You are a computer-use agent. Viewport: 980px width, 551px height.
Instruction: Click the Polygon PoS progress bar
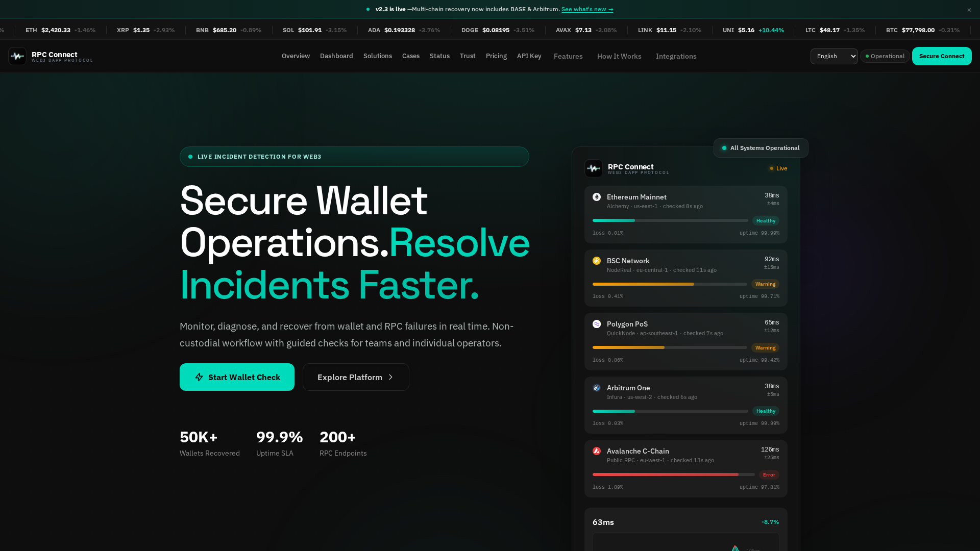(x=670, y=347)
